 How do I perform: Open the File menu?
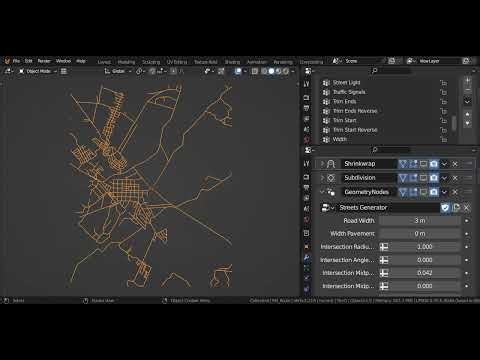tap(16, 61)
